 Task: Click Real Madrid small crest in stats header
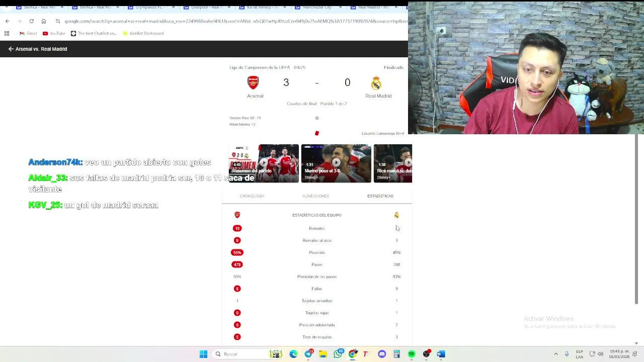tap(396, 215)
